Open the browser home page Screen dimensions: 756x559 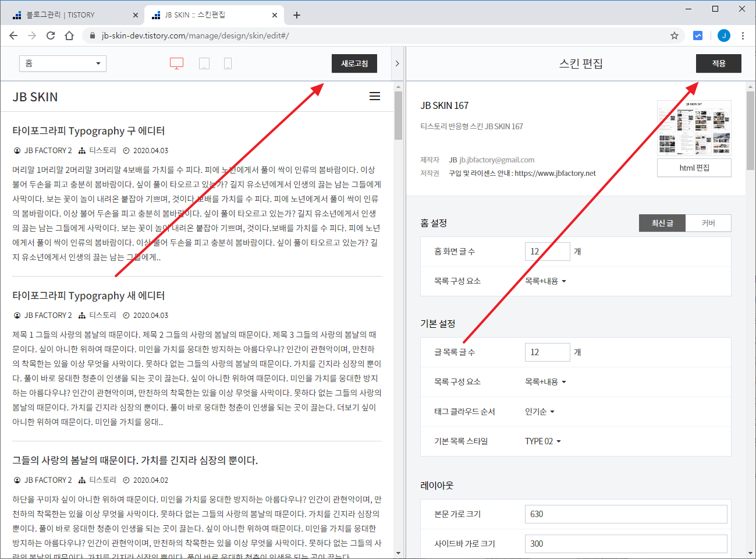(x=69, y=36)
